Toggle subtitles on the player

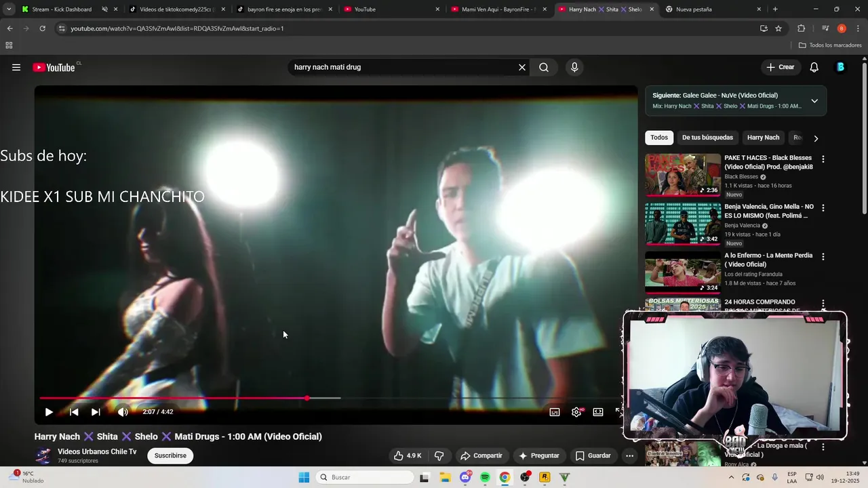pyautogui.click(x=555, y=412)
